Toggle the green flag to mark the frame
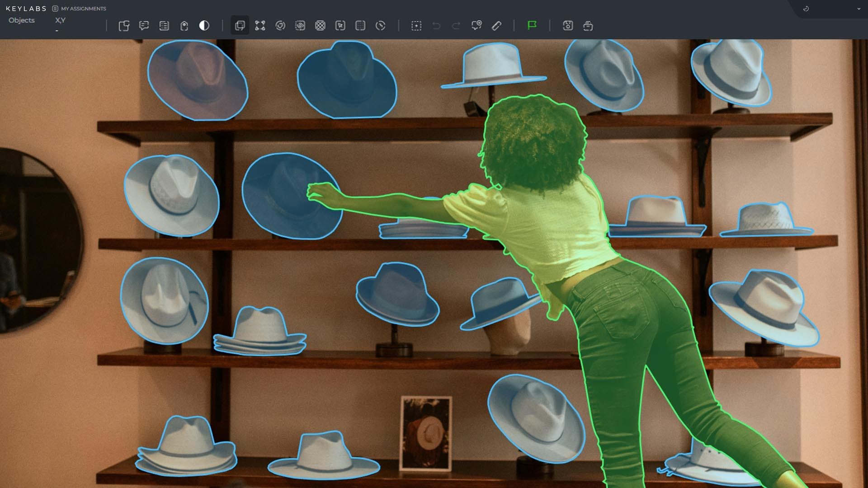868x488 pixels. click(x=532, y=26)
